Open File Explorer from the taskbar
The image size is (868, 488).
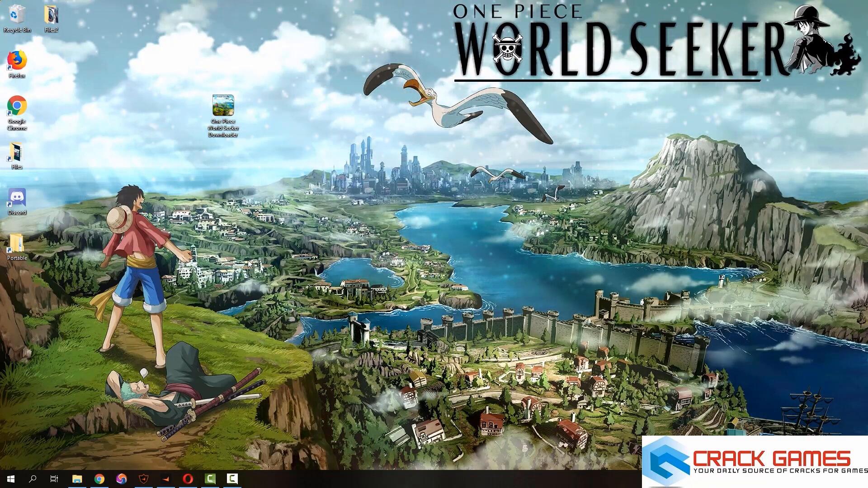[77, 479]
